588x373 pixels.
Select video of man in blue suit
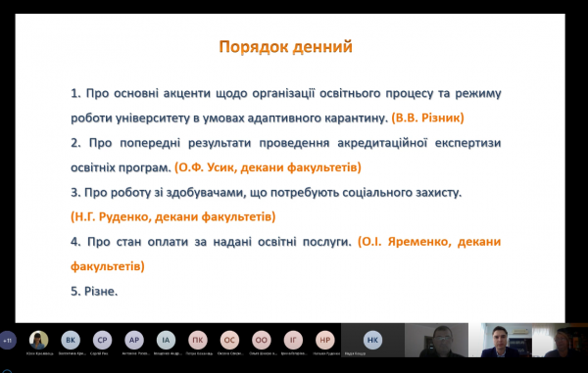coord(500,340)
